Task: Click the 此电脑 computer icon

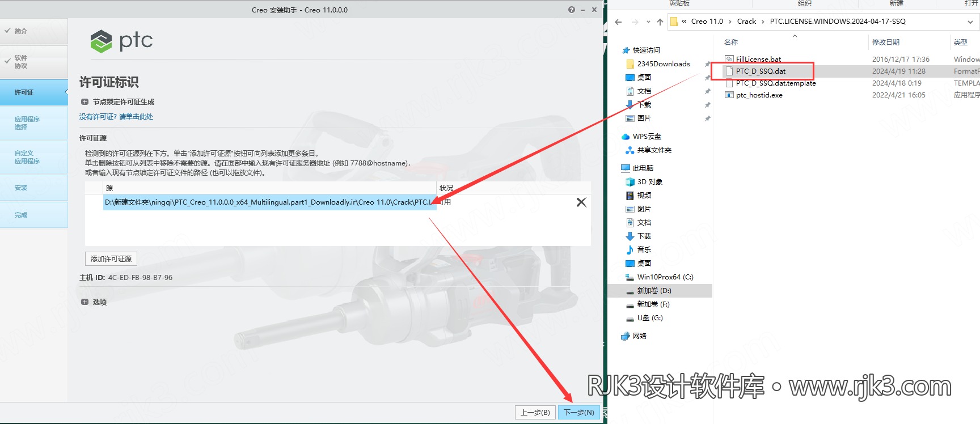Action: coord(626,168)
